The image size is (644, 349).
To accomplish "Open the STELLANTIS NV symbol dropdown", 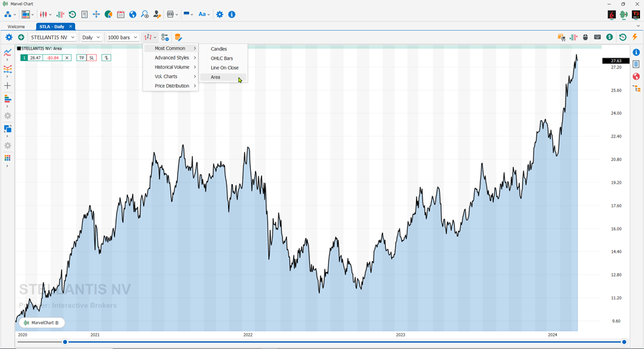I will click(52, 38).
